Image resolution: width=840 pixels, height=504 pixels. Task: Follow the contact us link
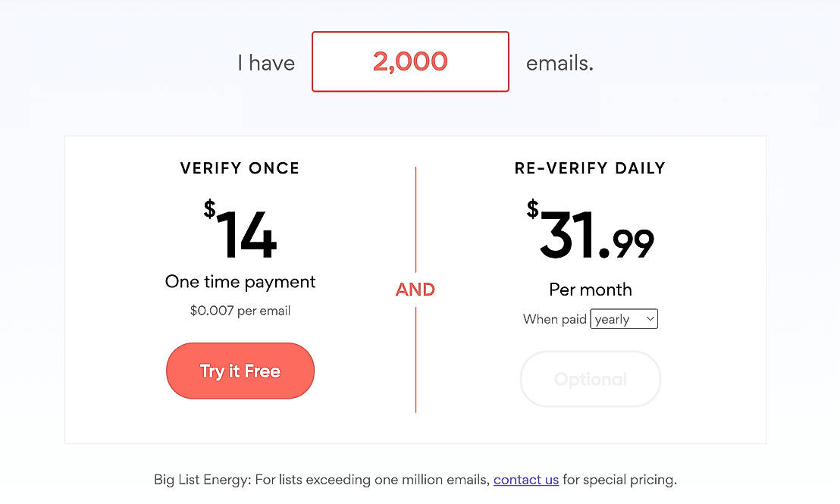pos(526,480)
